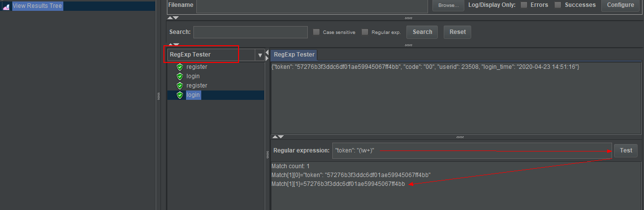The width and height of the screenshot is (644, 210).
Task: Click split arrows above Regular expression row
Action: [277, 137]
